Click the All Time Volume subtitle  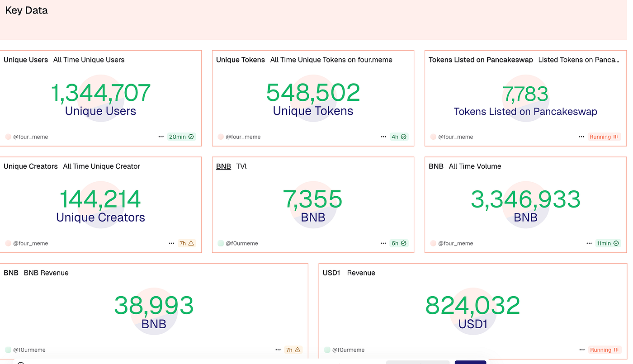pos(475,166)
